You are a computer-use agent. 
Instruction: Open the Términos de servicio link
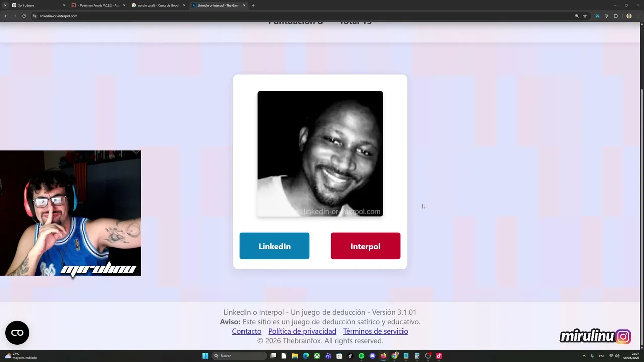(375, 331)
